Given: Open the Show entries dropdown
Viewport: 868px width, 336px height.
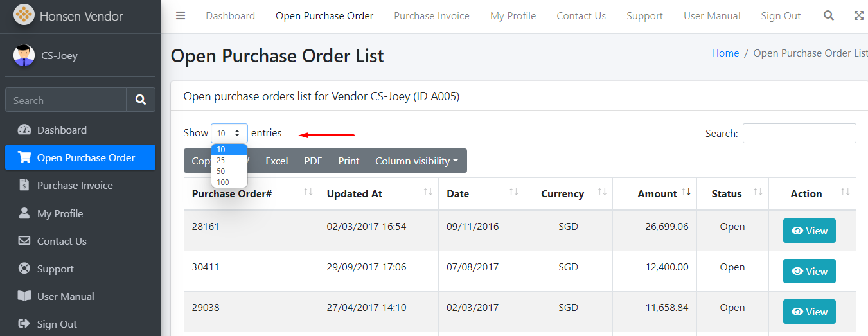Looking at the screenshot, I should click(x=229, y=133).
